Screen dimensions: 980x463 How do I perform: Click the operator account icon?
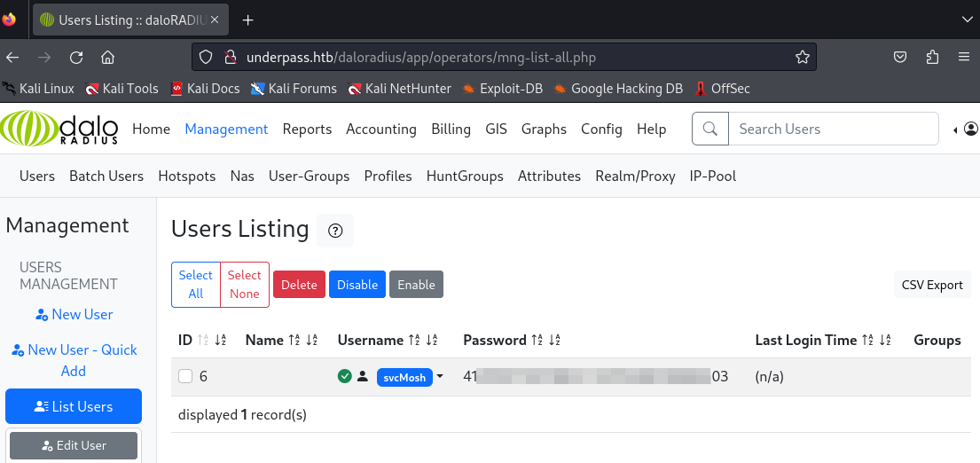(x=970, y=129)
